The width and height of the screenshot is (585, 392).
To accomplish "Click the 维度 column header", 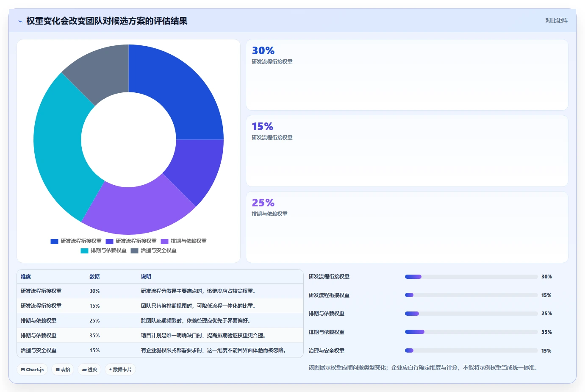I will point(26,276).
